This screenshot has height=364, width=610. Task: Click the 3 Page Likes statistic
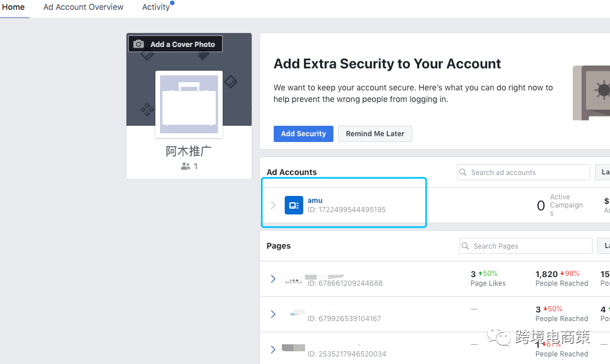coord(488,278)
